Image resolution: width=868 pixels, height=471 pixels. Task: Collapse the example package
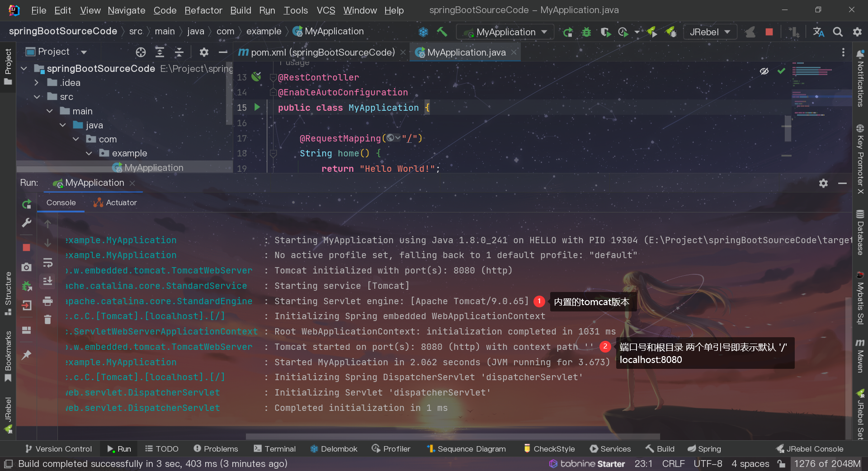click(x=89, y=153)
